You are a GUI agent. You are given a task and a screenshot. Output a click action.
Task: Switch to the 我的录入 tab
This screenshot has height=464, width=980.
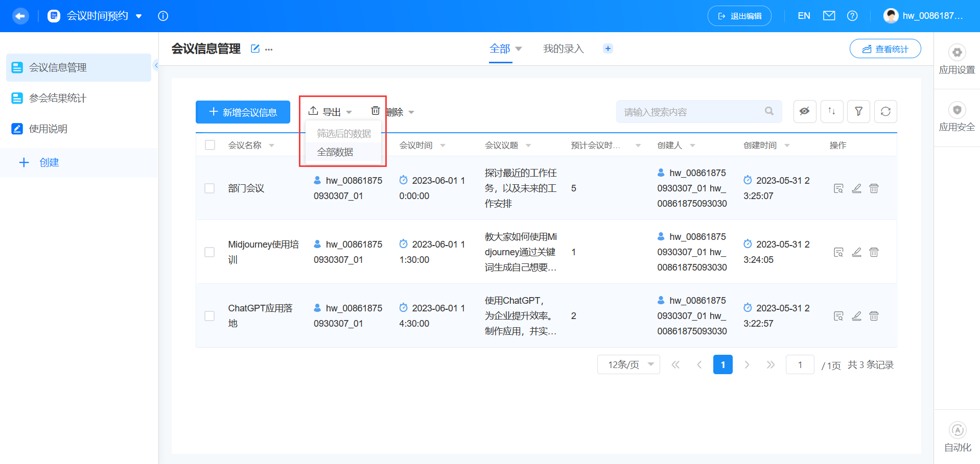point(563,48)
